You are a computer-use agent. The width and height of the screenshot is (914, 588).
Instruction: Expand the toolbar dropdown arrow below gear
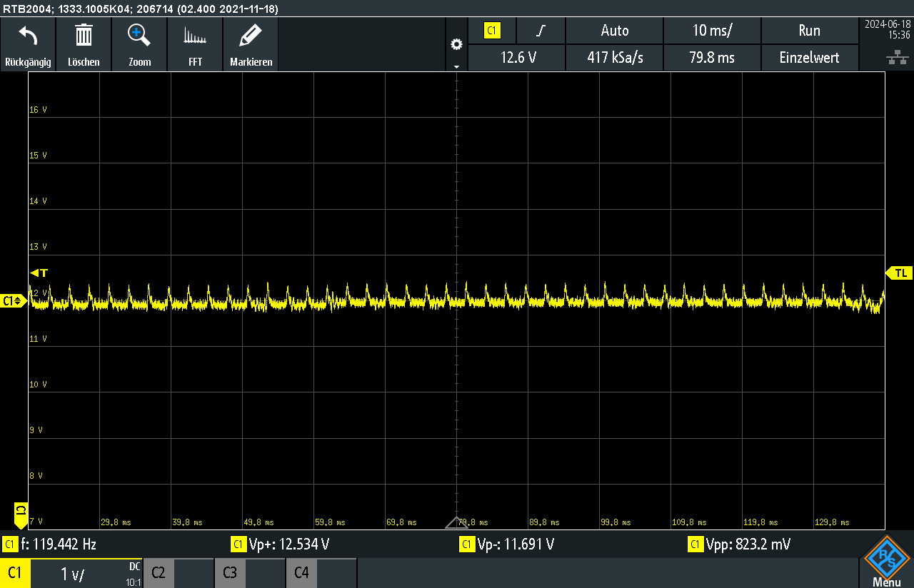pos(456,66)
